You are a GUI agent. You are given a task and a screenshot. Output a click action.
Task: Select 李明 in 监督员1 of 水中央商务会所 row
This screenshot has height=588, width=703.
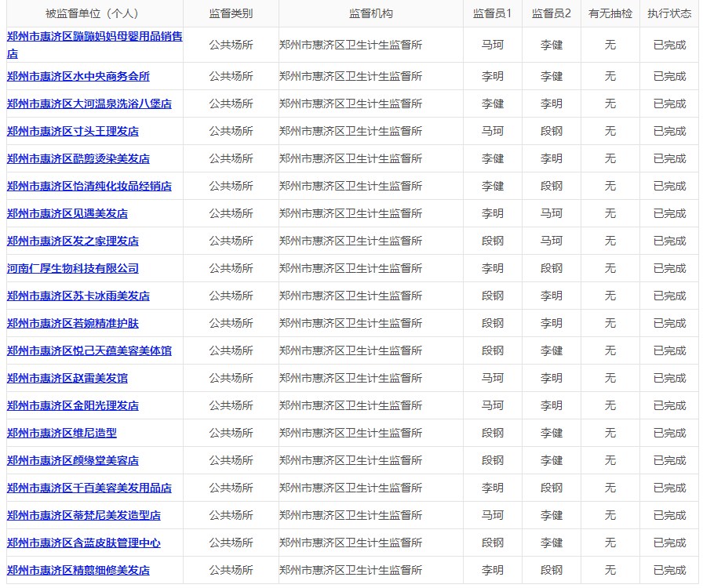(492, 76)
